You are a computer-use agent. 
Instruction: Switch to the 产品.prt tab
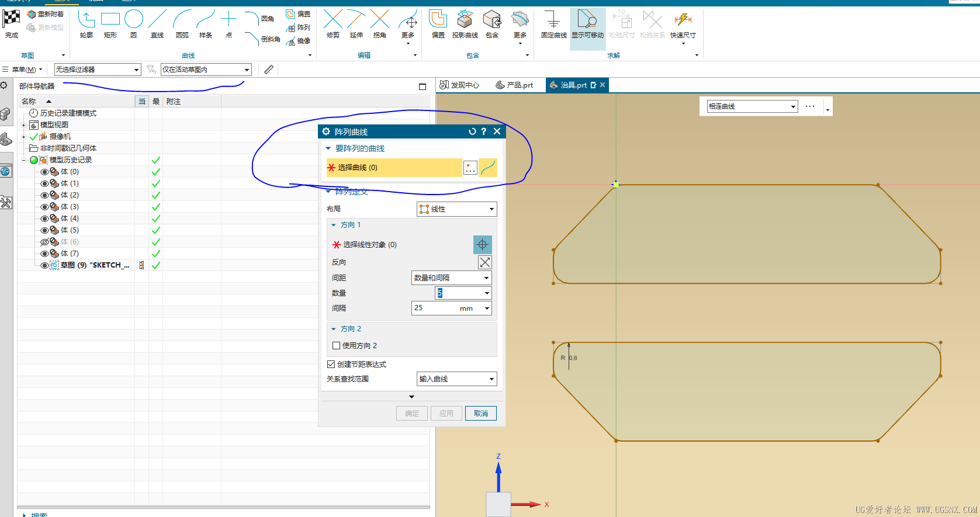tap(514, 85)
